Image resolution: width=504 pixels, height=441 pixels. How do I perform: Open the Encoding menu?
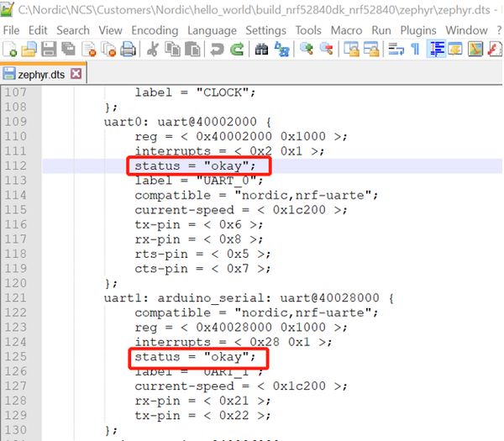(155, 30)
